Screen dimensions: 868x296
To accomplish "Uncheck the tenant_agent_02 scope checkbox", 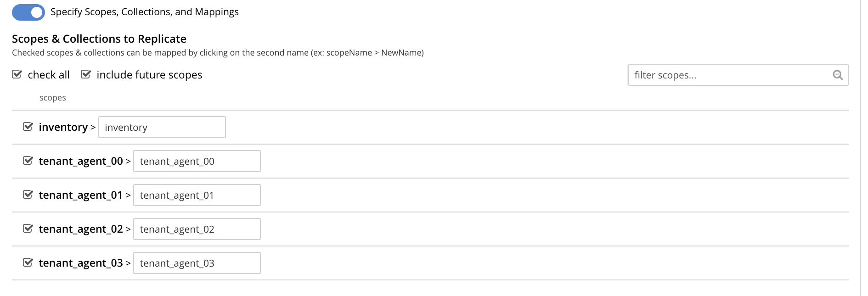I will [28, 229].
